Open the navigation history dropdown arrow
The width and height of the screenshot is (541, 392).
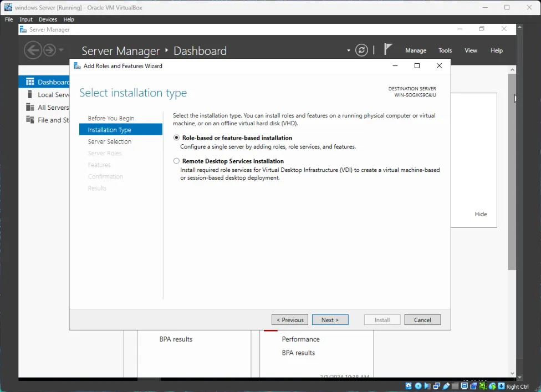tap(61, 50)
